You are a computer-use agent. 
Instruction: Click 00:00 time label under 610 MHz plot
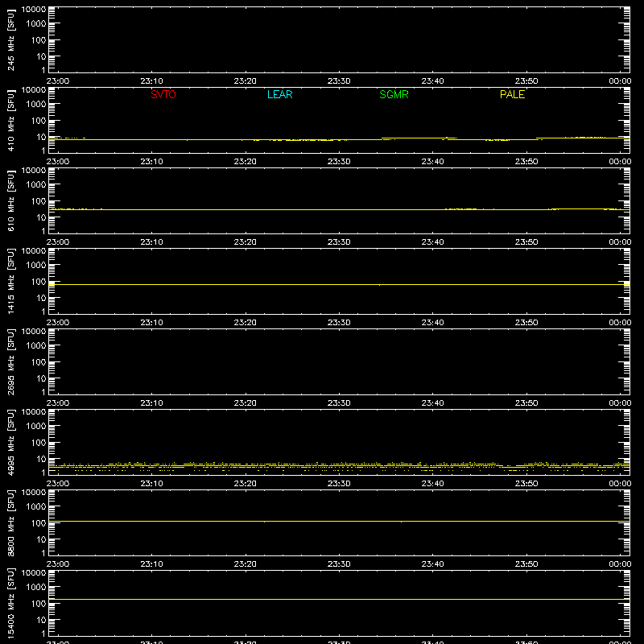pos(620,242)
